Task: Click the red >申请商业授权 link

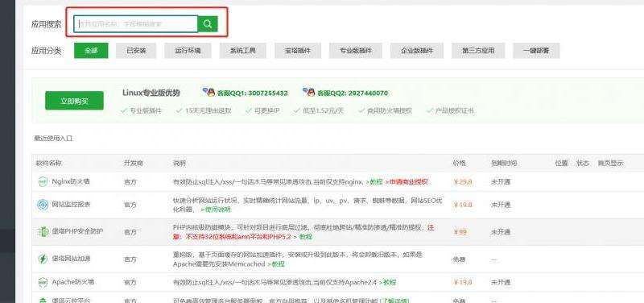Action: pyautogui.click(x=406, y=181)
